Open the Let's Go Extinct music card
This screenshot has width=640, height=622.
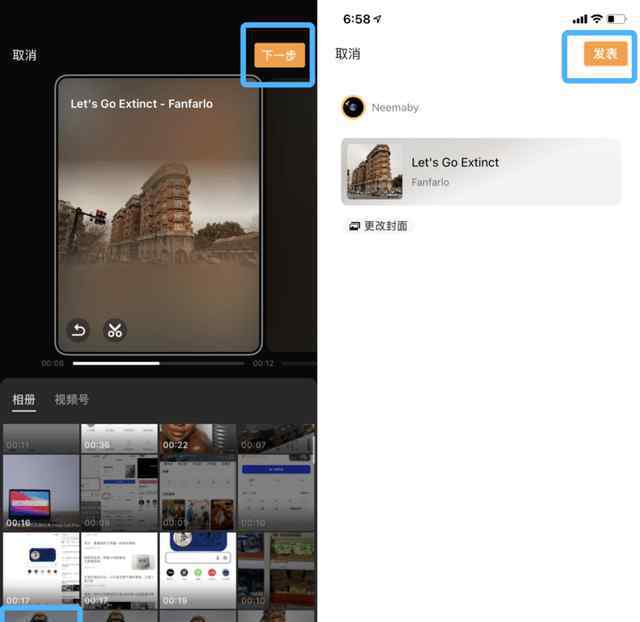point(481,171)
